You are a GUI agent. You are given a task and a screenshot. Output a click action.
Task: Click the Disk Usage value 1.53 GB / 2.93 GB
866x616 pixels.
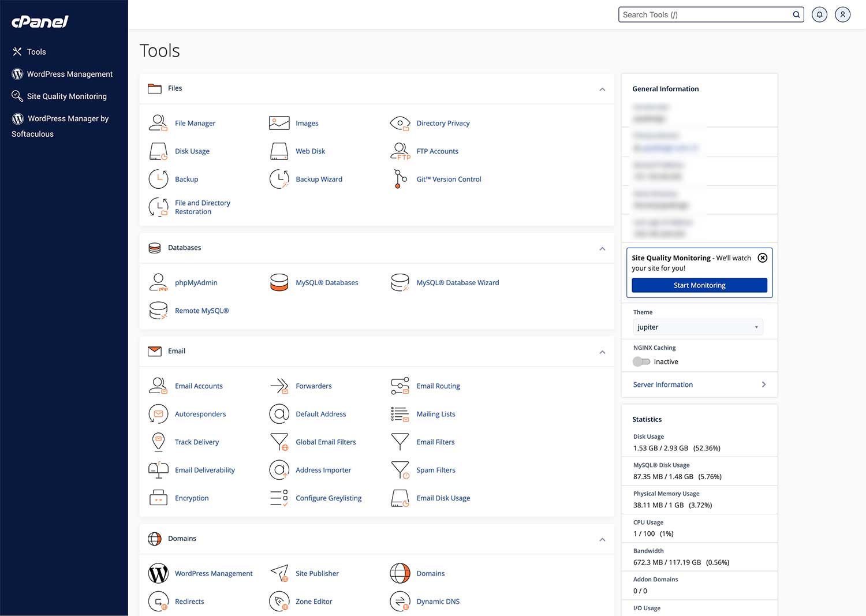tap(660, 448)
